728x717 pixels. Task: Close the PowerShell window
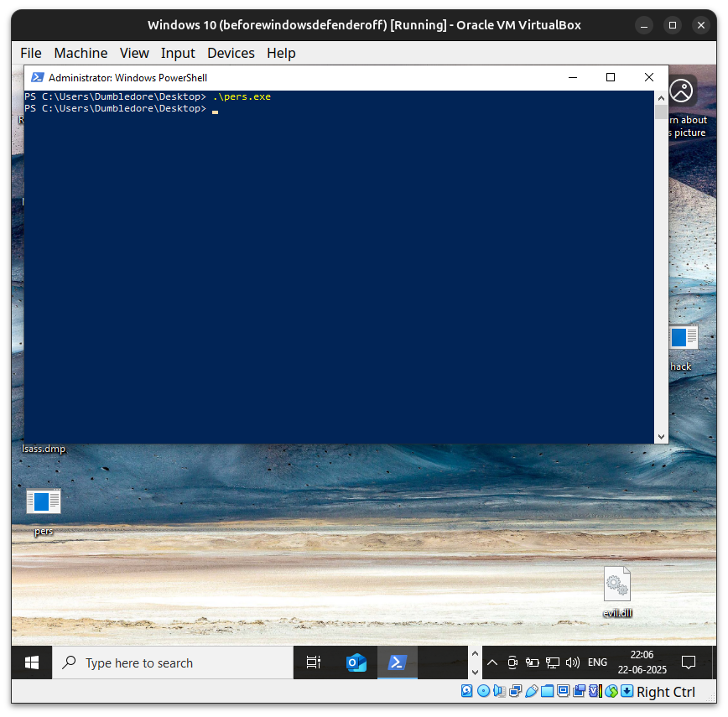click(649, 77)
